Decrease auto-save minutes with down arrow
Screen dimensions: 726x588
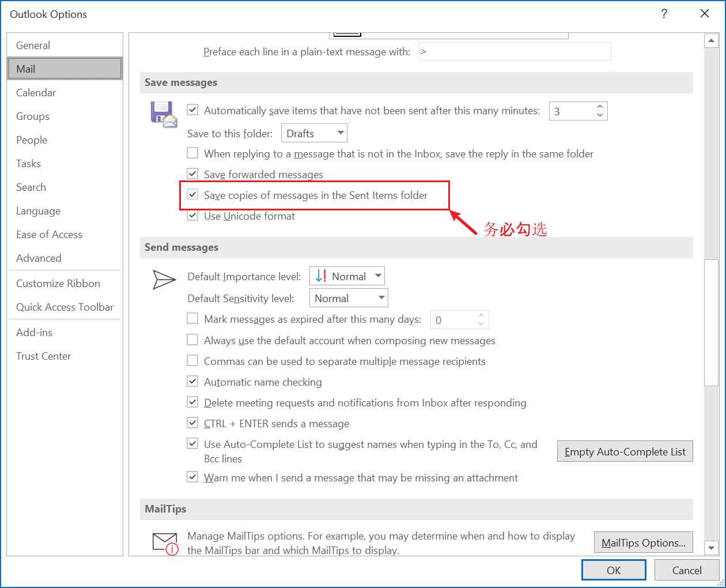pyautogui.click(x=600, y=115)
